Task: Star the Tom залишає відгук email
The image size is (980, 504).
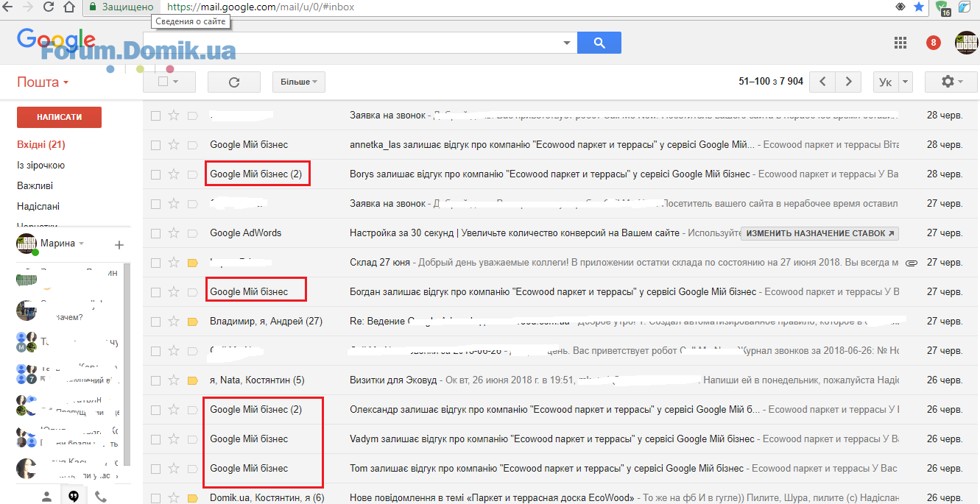Action: 174,469
